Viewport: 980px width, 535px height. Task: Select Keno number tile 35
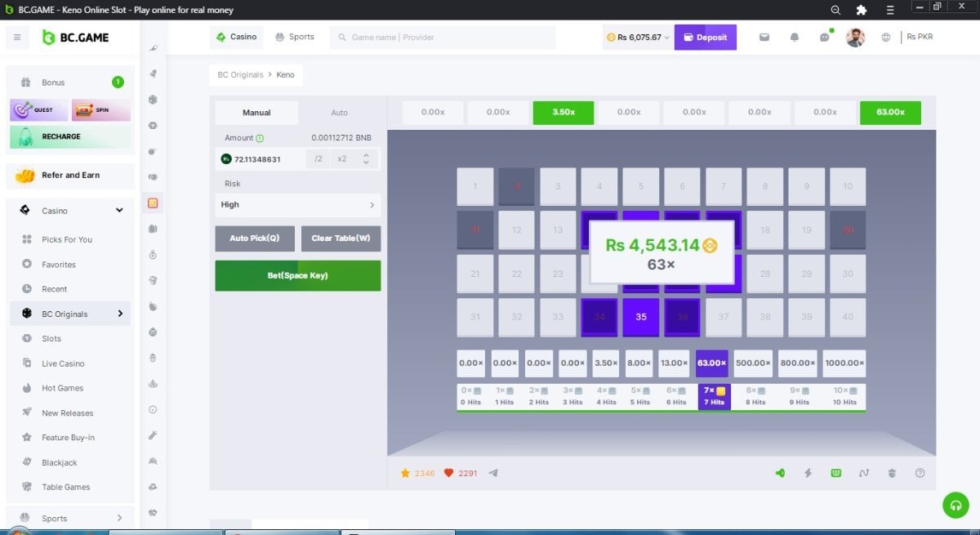(x=641, y=317)
